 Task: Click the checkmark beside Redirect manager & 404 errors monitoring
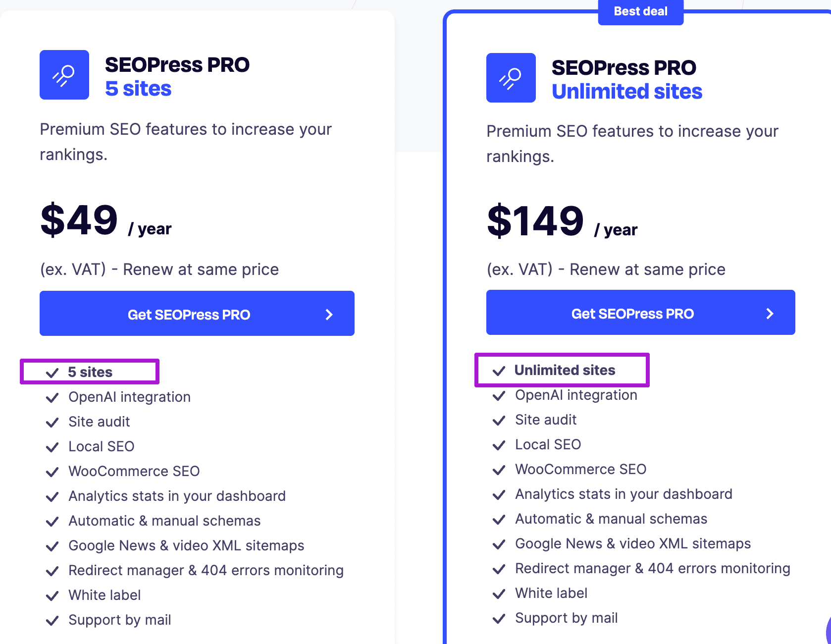[x=52, y=571]
